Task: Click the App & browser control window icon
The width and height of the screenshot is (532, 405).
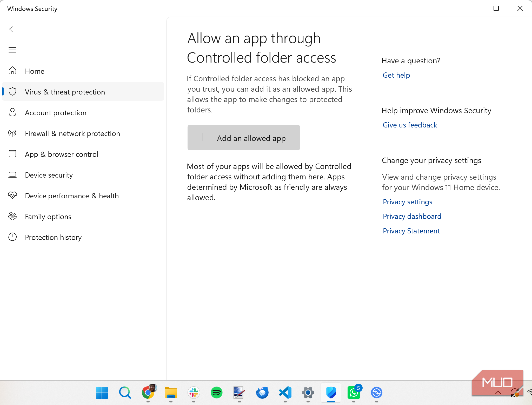Action: 12,154
